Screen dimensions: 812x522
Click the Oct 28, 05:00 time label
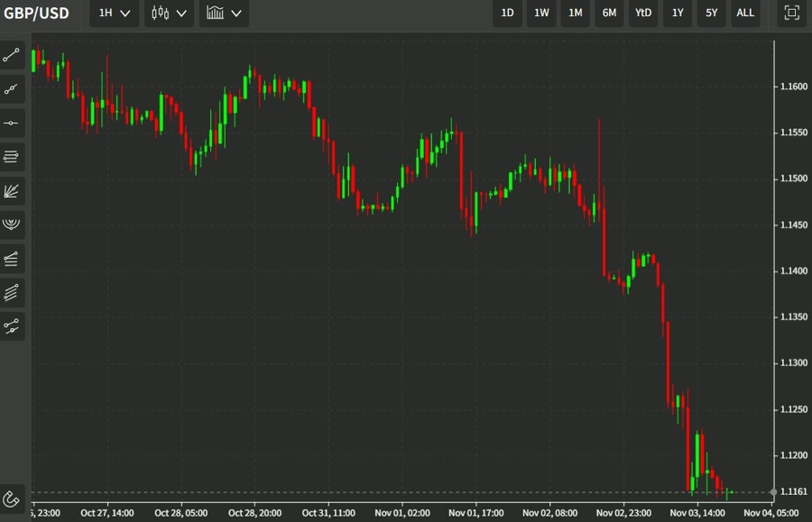pos(180,513)
